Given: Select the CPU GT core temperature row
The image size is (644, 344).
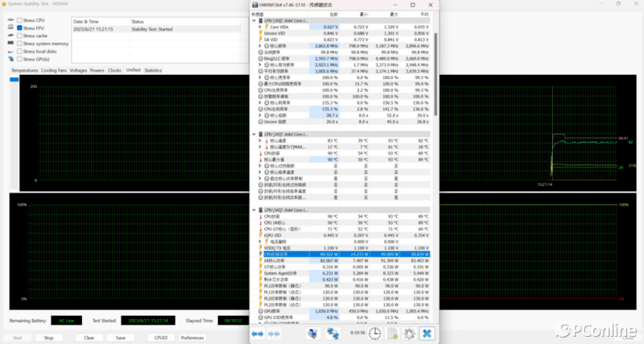Looking at the screenshot, I should coord(341,229).
